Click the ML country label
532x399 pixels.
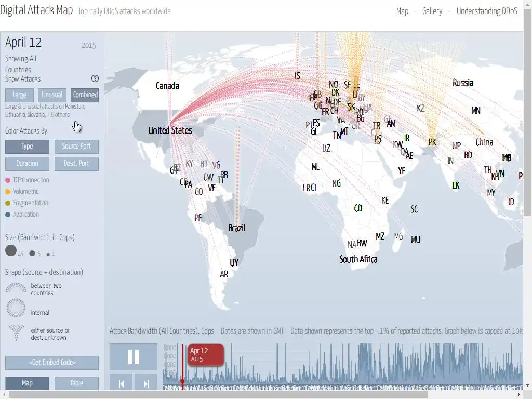pos(315,167)
